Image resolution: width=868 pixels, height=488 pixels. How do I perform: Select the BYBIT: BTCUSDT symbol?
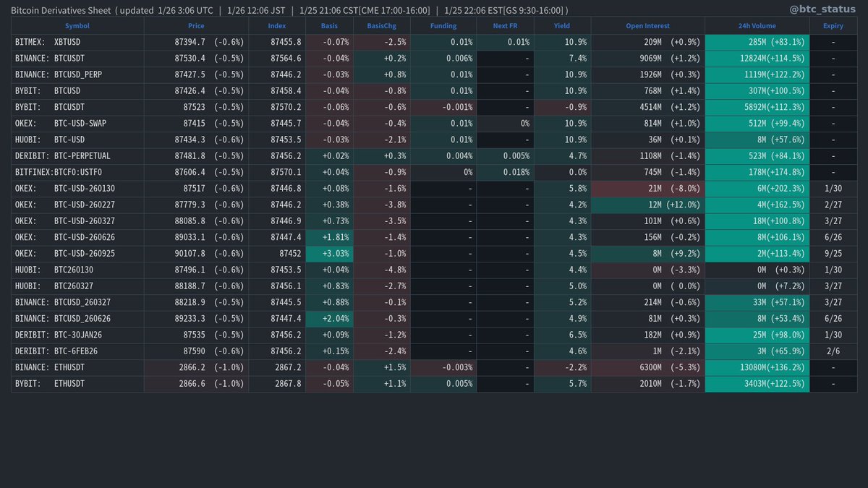click(51, 107)
